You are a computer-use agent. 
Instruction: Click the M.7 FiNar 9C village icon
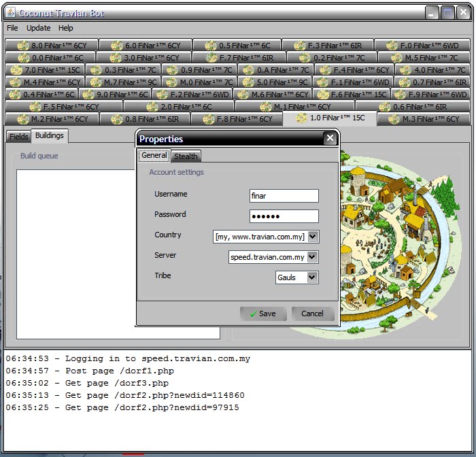tap(96, 82)
